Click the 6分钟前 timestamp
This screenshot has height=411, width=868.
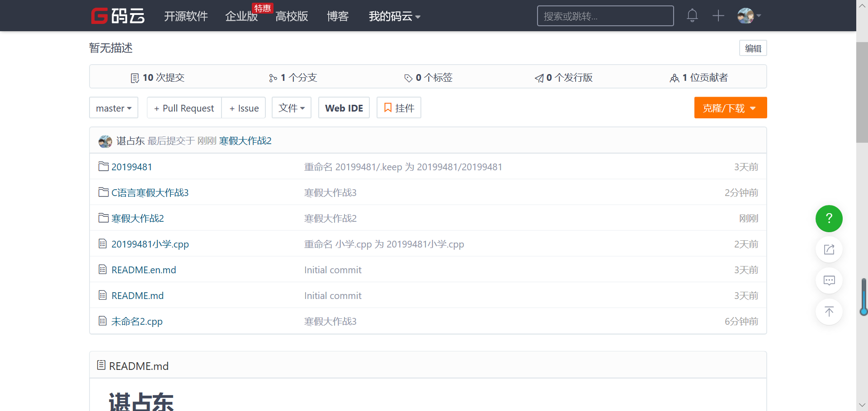pyautogui.click(x=741, y=322)
